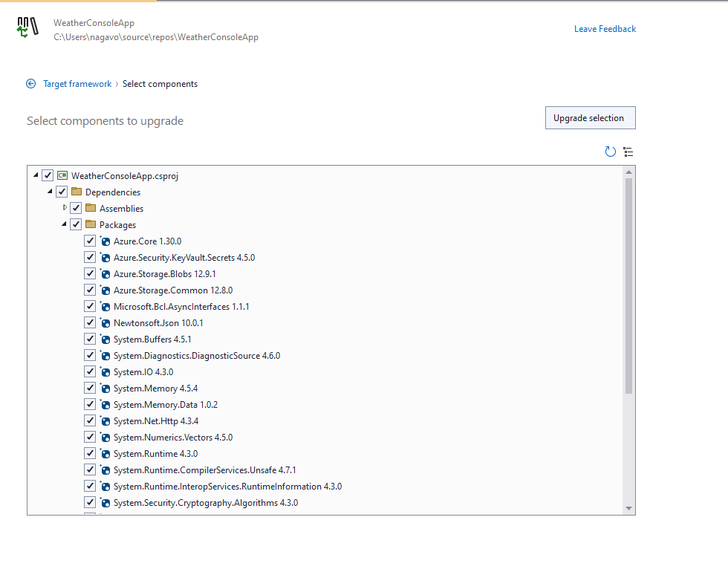The height and width of the screenshot is (572, 728).
Task: Select the Dependencies row label
Action: pyautogui.click(x=113, y=192)
